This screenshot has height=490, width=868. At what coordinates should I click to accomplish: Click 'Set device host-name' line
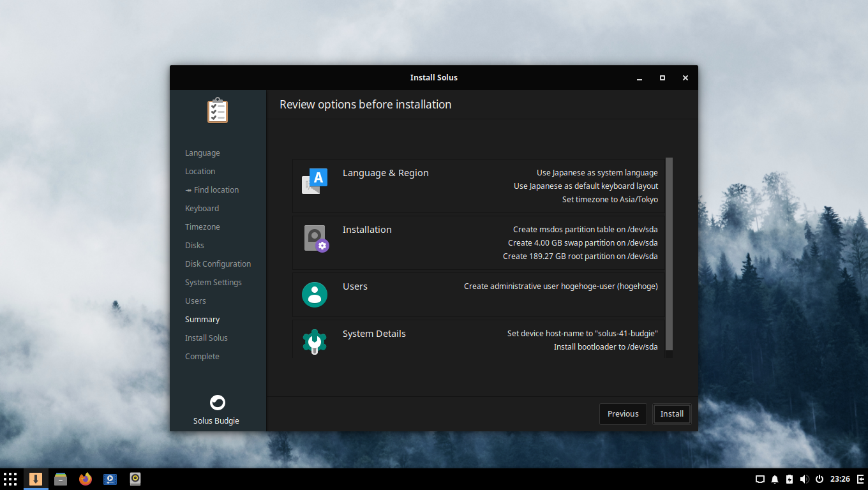coord(583,334)
